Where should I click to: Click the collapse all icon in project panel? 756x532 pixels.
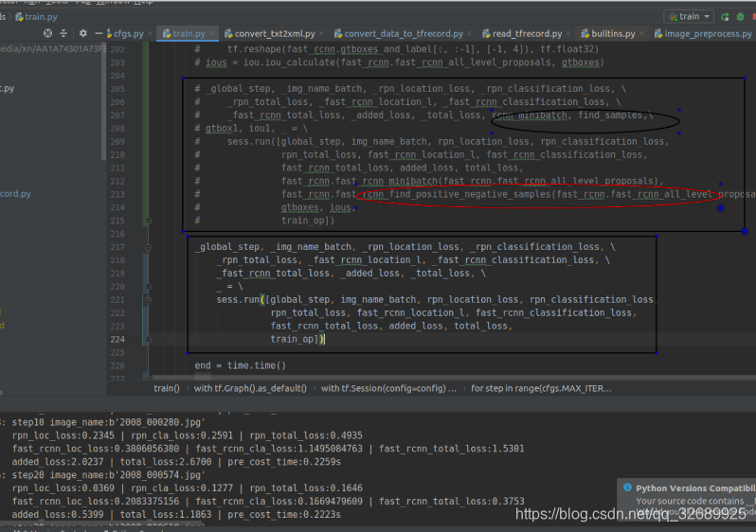pyautogui.click(x=63, y=33)
